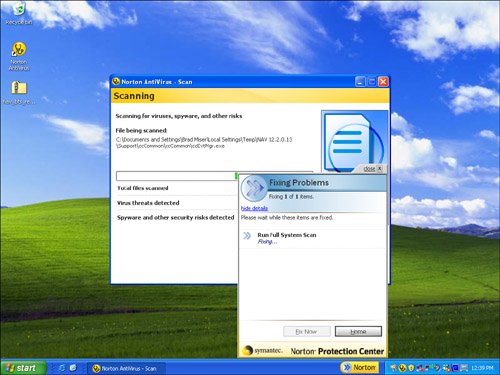Viewport: 500px width, 375px height.
Task: Click the 'hide details' link
Action: (254, 208)
